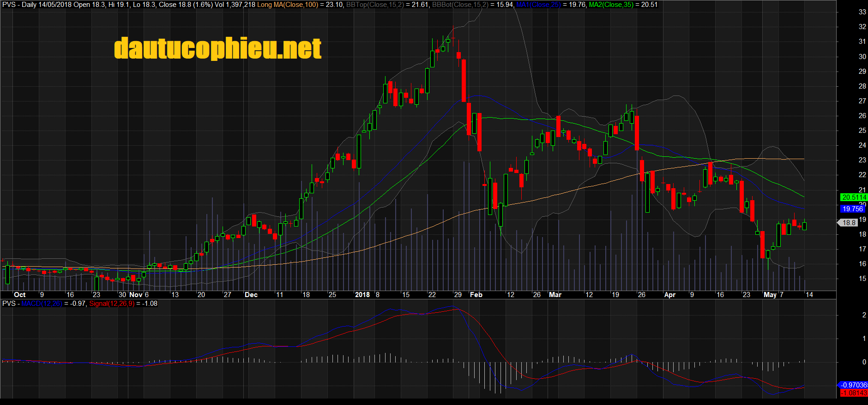
Task: Click the 2018 year label on time axis
Action: tap(362, 295)
